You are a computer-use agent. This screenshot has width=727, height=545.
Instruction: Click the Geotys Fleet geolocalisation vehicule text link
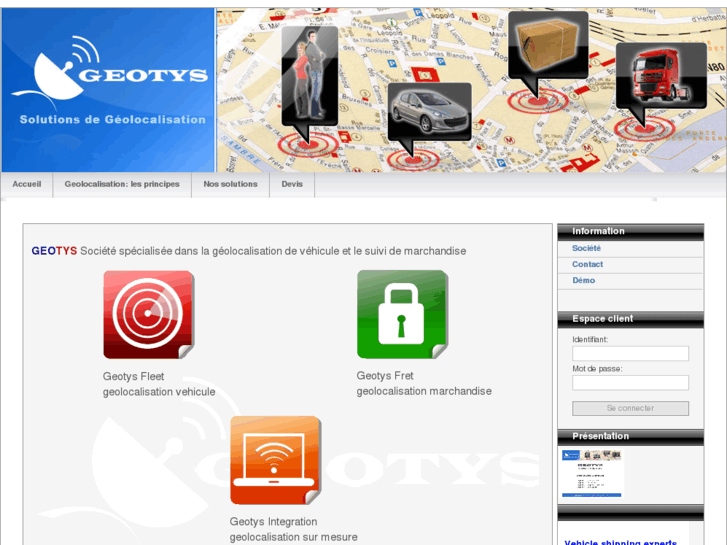[x=158, y=384]
